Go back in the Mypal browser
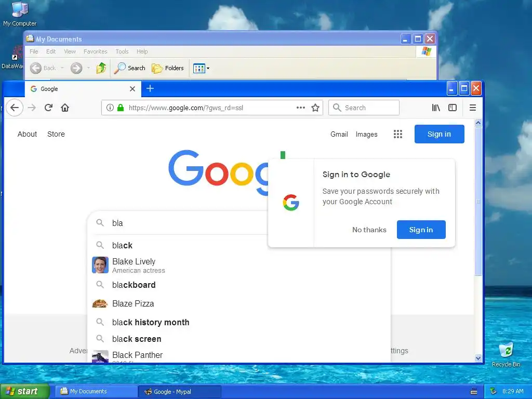Viewport: 532px width, 399px height. pyautogui.click(x=14, y=108)
